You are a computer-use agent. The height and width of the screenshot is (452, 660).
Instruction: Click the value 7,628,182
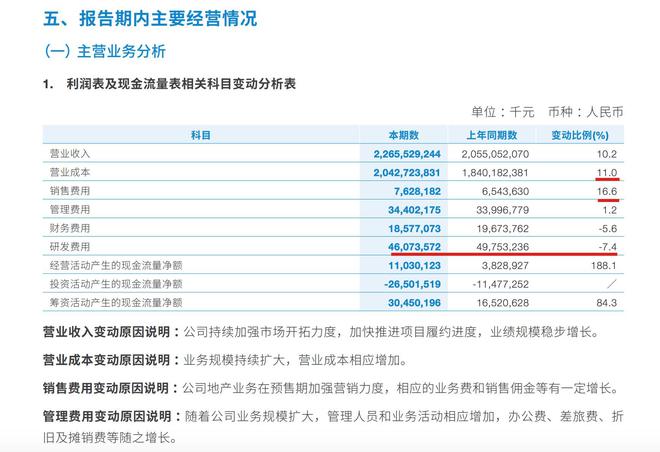(417, 191)
